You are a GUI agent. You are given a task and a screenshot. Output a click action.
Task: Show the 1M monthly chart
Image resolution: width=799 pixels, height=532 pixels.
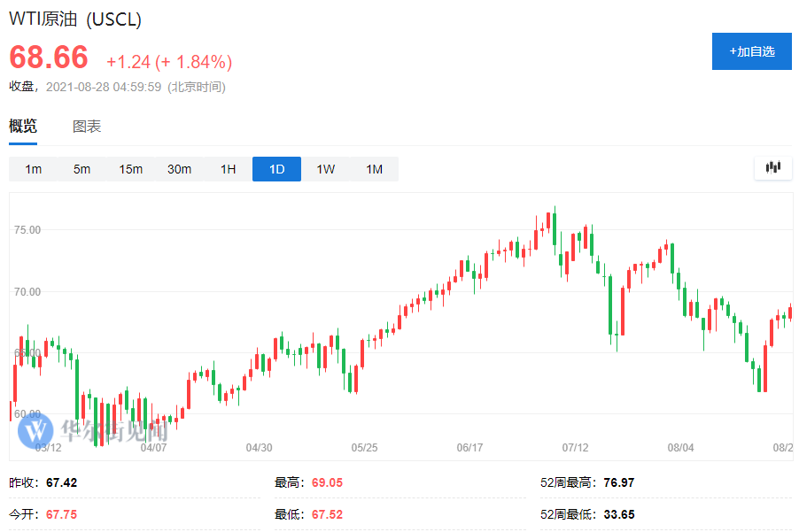pos(375,169)
